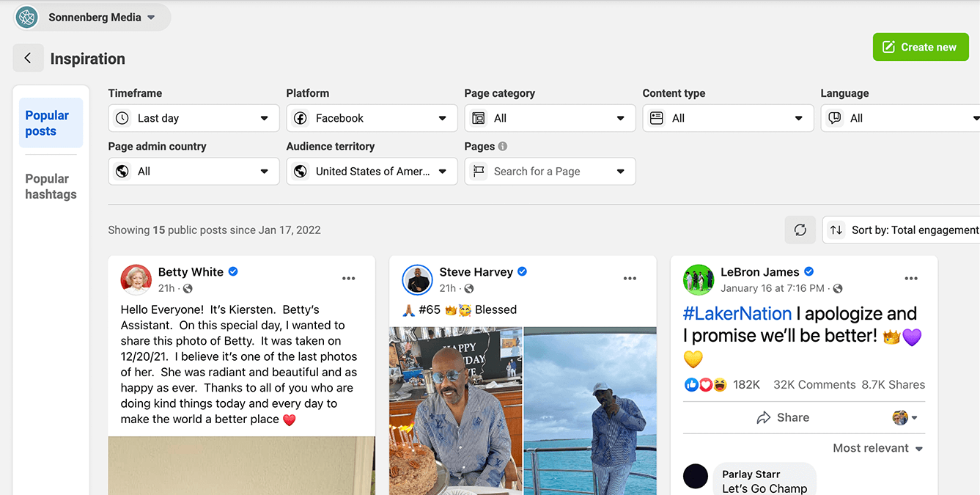Click the Facebook icon in Platform filter
The image size is (980, 495).
click(x=301, y=118)
